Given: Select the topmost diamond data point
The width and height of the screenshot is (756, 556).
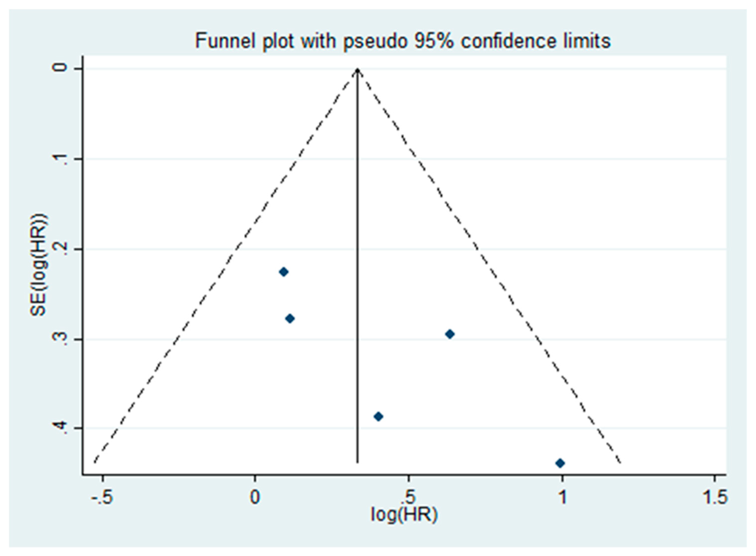Looking at the screenshot, I should pos(284,272).
